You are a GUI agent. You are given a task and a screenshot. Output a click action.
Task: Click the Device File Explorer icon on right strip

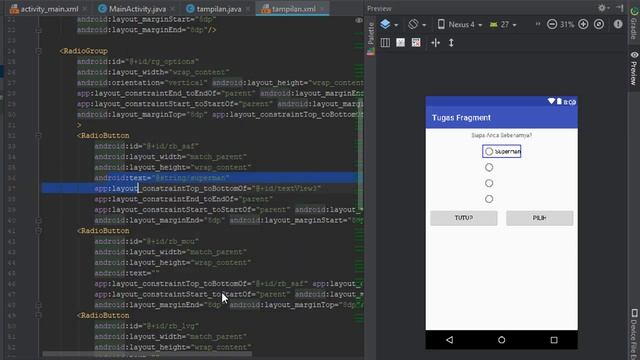(634, 313)
